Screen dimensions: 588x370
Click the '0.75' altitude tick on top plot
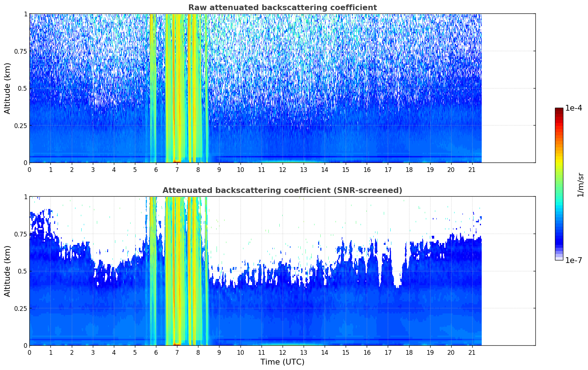click(x=21, y=52)
